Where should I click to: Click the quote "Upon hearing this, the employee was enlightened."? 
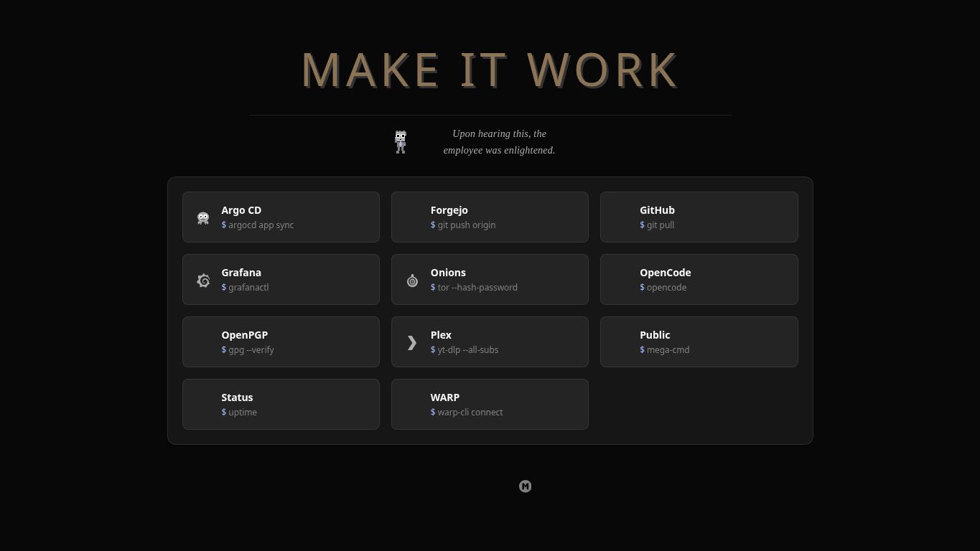tap(499, 142)
